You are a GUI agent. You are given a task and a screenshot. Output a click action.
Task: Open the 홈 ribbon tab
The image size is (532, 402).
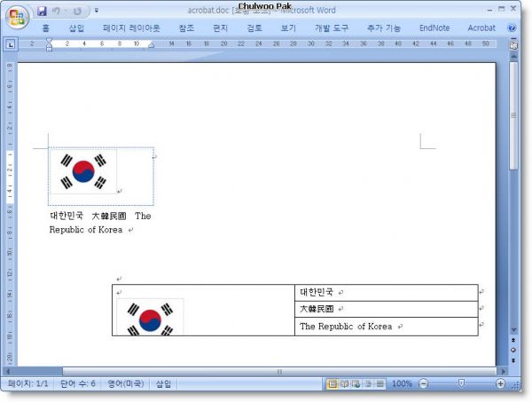46,28
